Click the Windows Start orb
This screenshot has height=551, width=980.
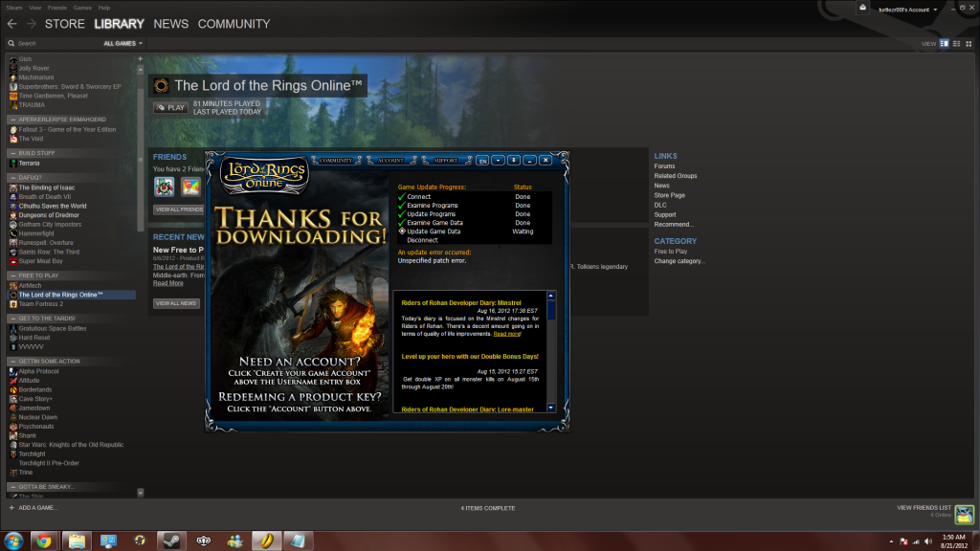pos(13,540)
